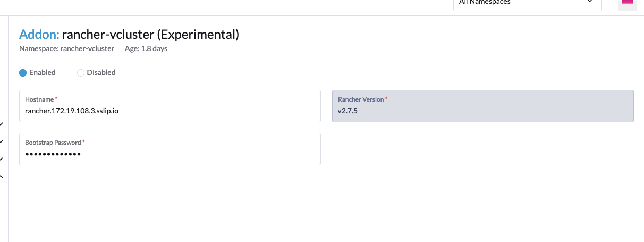
Task: Expand the second sidebar down chevron
Action: pyautogui.click(x=2, y=142)
